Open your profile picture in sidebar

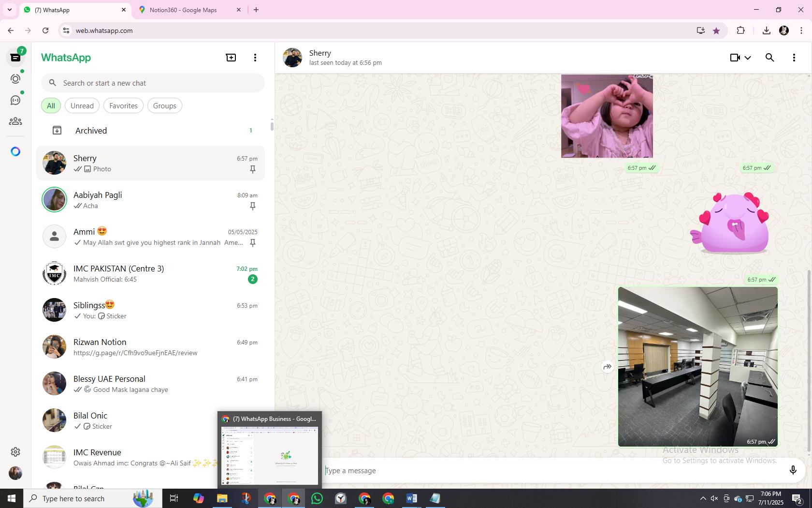tap(15, 473)
